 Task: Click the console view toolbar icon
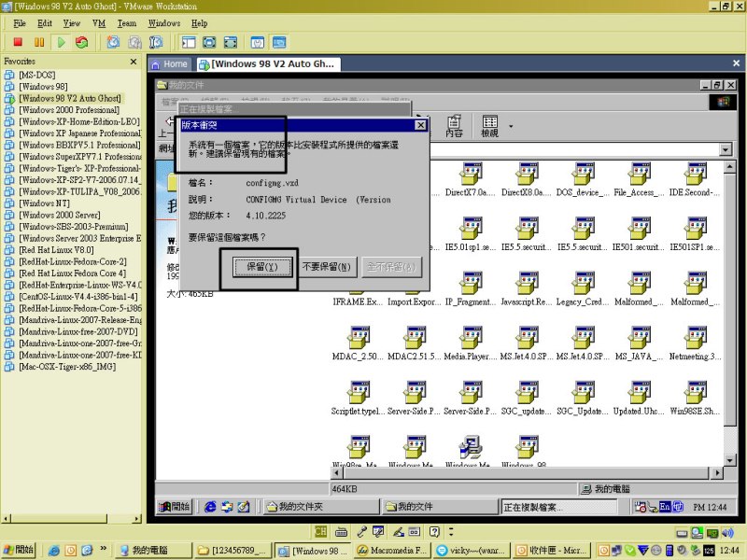(x=279, y=42)
